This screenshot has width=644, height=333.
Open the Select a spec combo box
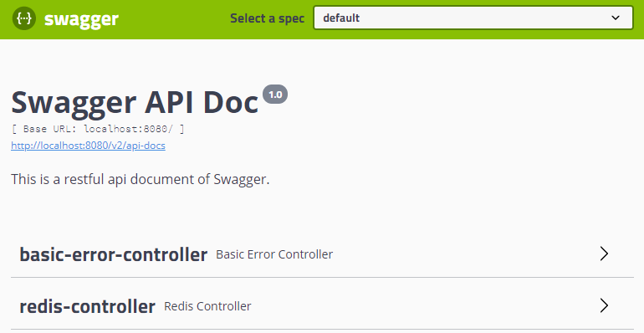[473, 18]
